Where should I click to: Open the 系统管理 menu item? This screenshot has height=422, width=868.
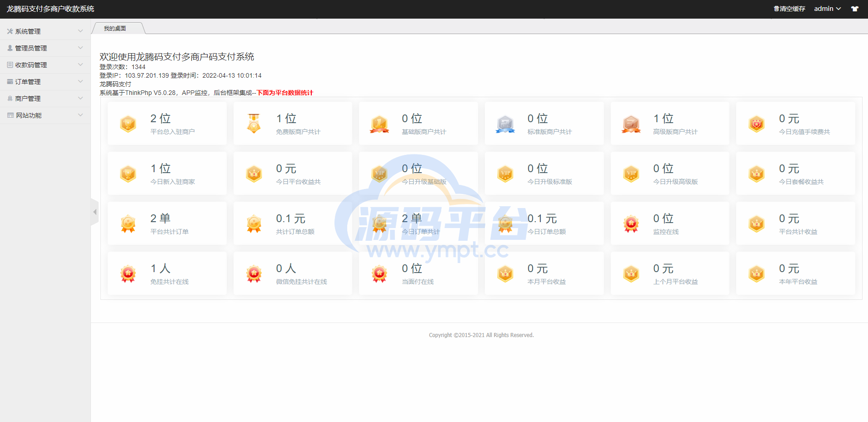(x=45, y=31)
